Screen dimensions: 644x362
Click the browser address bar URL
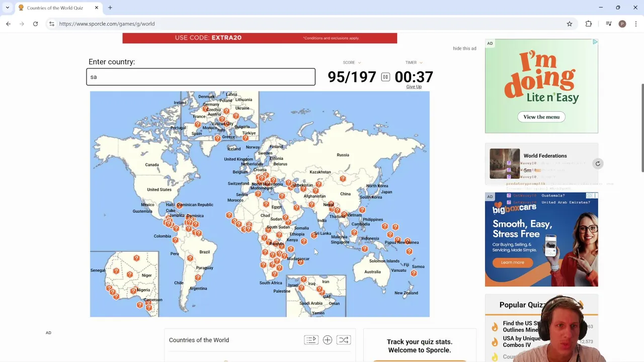[107, 24]
